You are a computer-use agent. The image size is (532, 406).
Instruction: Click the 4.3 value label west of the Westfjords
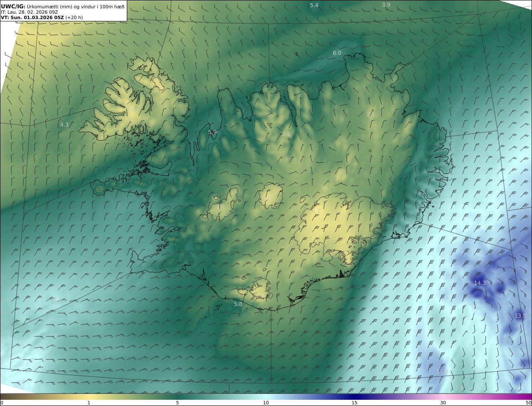[x=64, y=125]
